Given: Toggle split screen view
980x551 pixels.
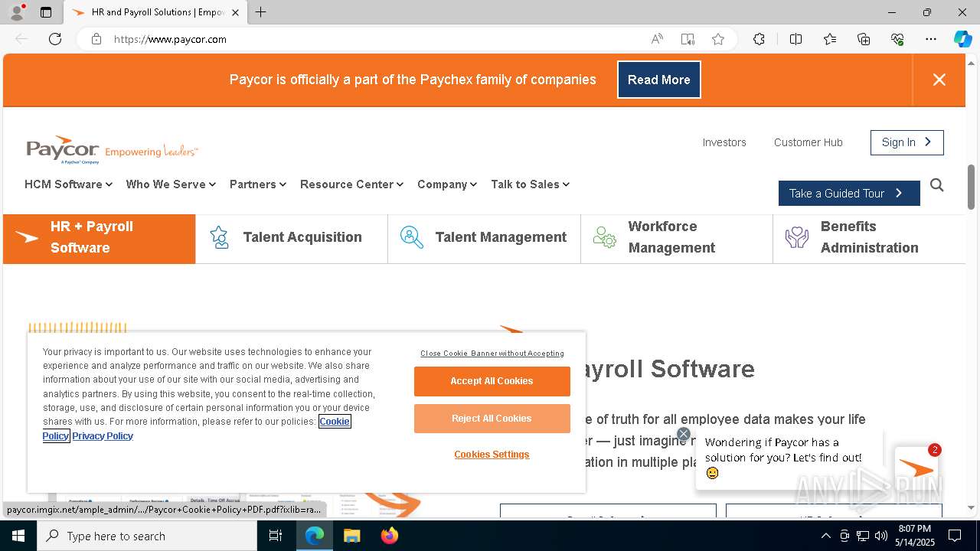Looking at the screenshot, I should click(795, 39).
